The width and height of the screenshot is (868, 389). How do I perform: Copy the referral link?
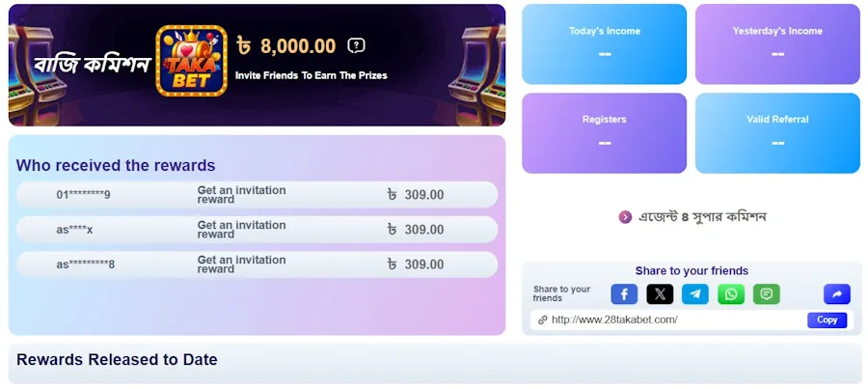(x=827, y=320)
